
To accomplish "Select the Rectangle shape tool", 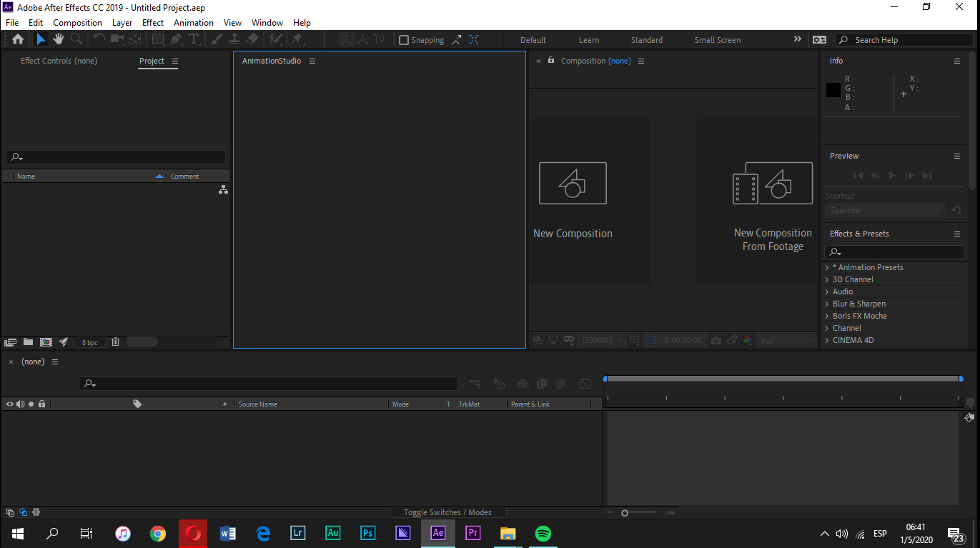I will point(157,39).
